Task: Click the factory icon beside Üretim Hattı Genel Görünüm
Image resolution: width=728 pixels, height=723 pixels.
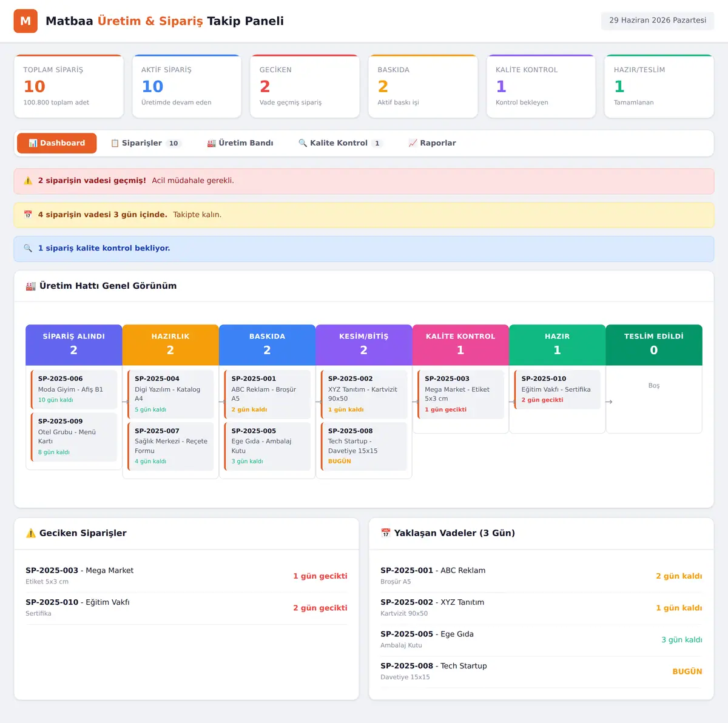Action: tap(31, 286)
